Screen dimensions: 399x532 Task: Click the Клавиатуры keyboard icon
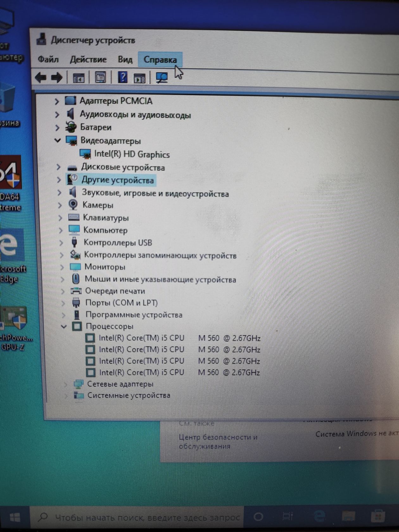tap(74, 217)
